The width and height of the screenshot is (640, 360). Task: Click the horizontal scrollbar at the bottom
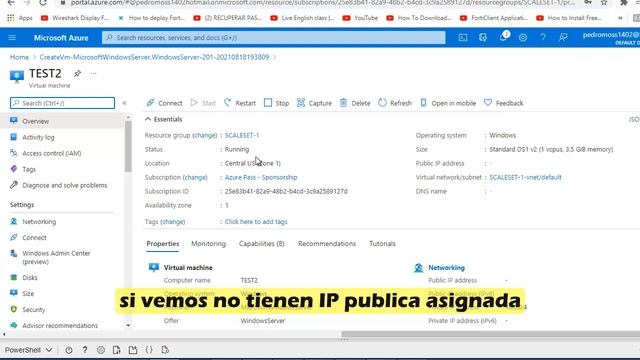tap(490, 334)
